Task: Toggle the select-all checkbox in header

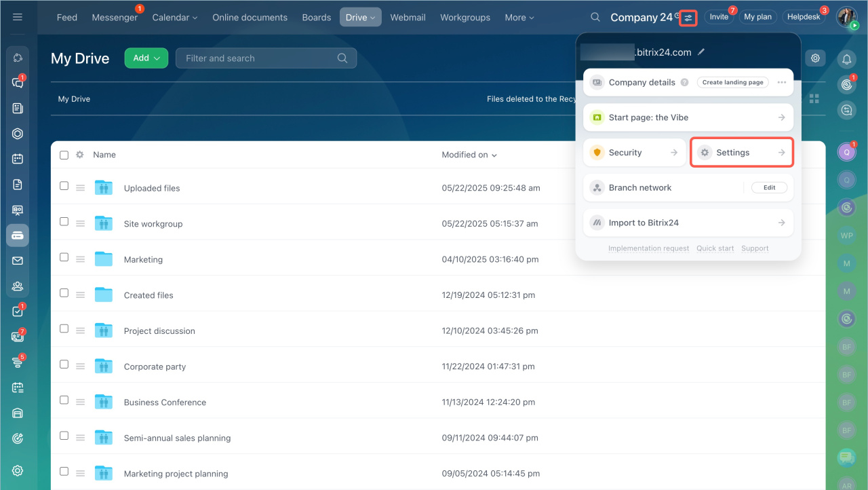Action: (x=64, y=155)
